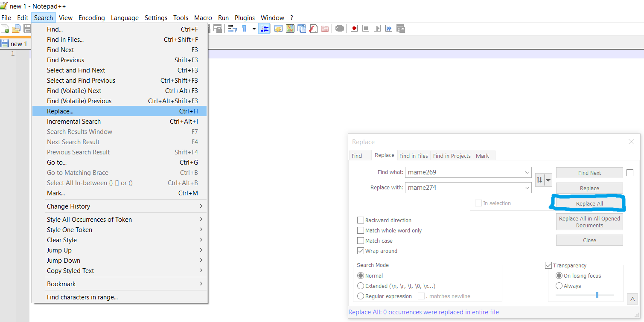Open the Find what history dropdown

coord(527,173)
